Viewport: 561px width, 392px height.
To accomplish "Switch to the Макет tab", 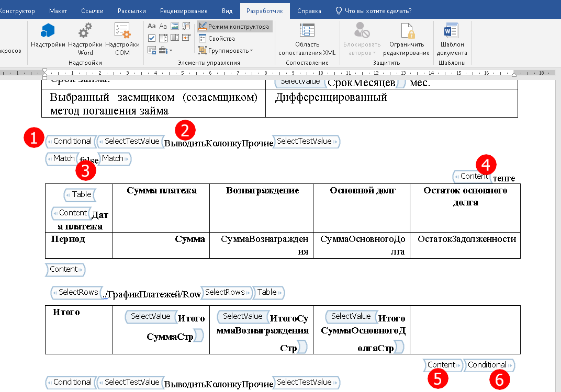I will [58, 11].
